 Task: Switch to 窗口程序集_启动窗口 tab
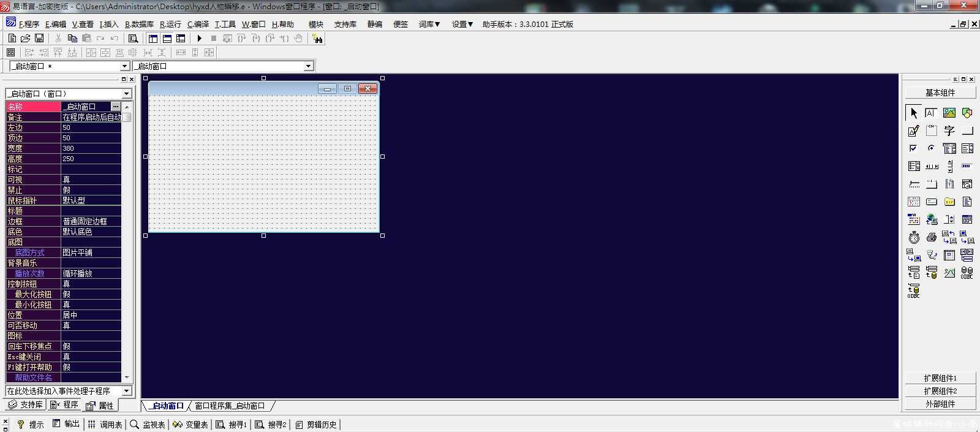click(230, 406)
